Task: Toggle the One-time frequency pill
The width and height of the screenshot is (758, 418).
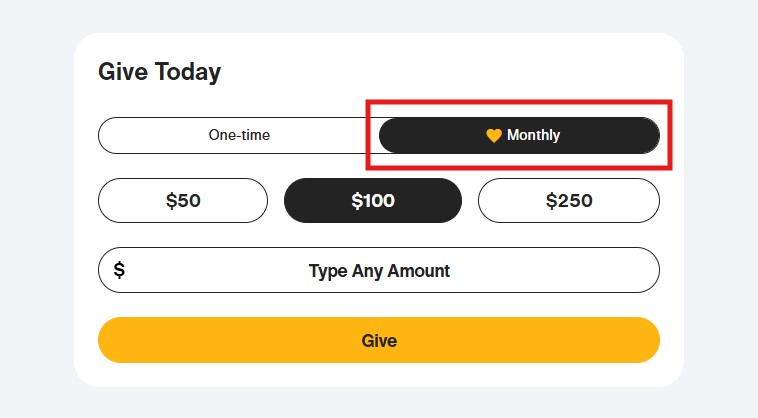Action: click(238, 135)
